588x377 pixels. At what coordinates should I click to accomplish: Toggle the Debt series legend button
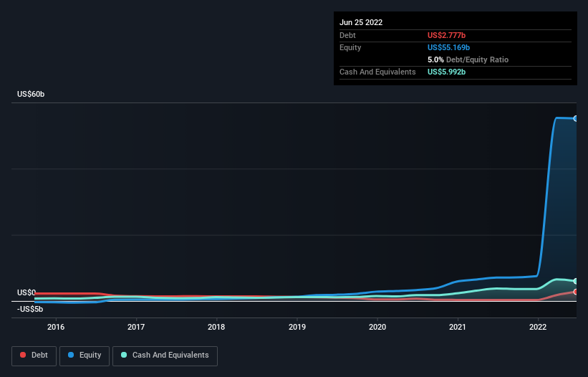click(34, 355)
